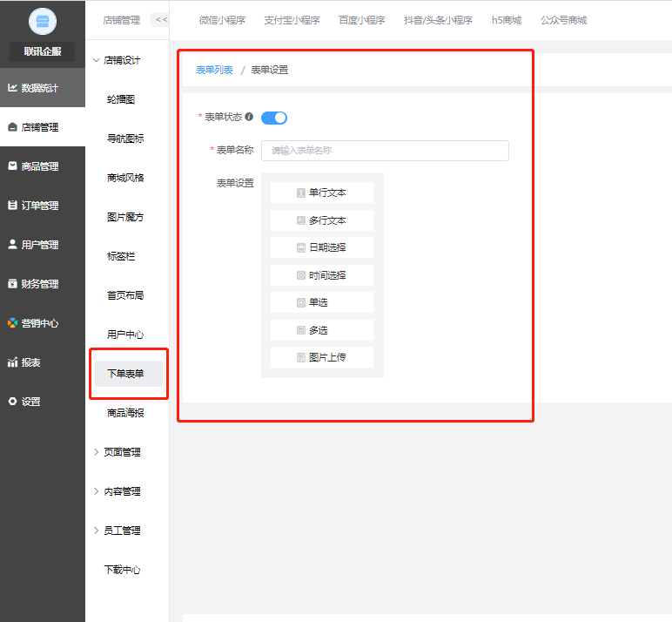Collapse the 店铺设计 section chevron

tap(97, 60)
